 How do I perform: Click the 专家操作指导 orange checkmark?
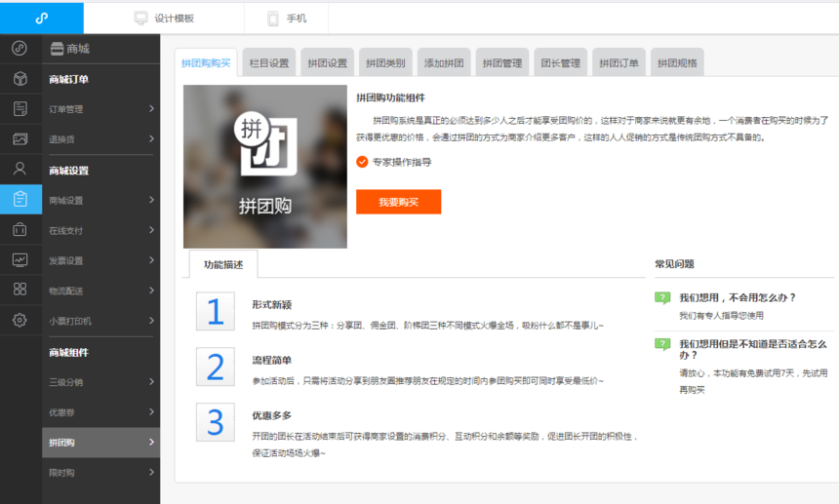362,162
